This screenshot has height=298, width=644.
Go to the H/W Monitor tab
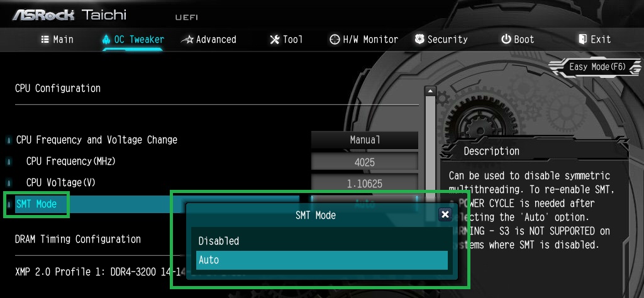[x=364, y=40]
